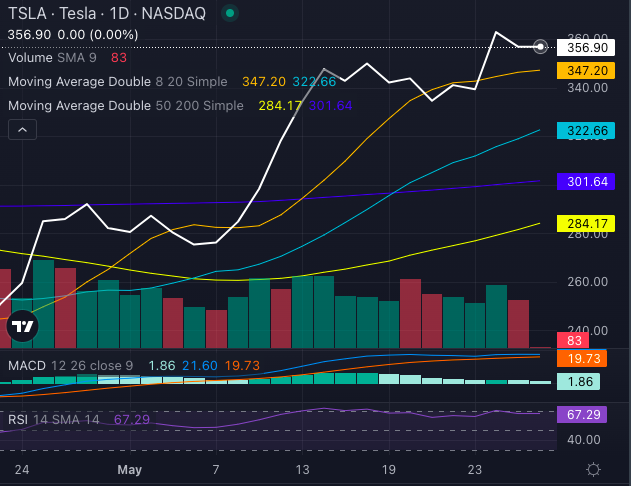Click the last price marker circle on chart
The height and width of the screenshot is (486, 631).
[540, 47]
